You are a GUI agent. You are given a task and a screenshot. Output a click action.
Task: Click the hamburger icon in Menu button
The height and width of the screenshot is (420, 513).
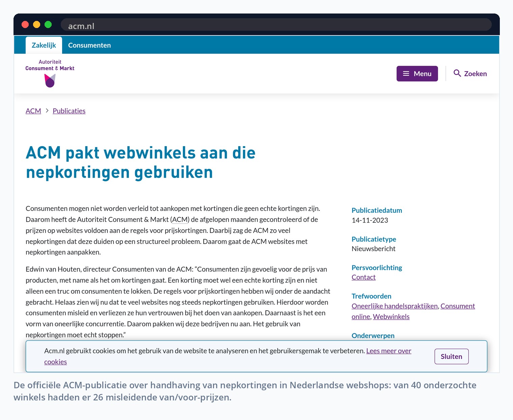pos(406,74)
